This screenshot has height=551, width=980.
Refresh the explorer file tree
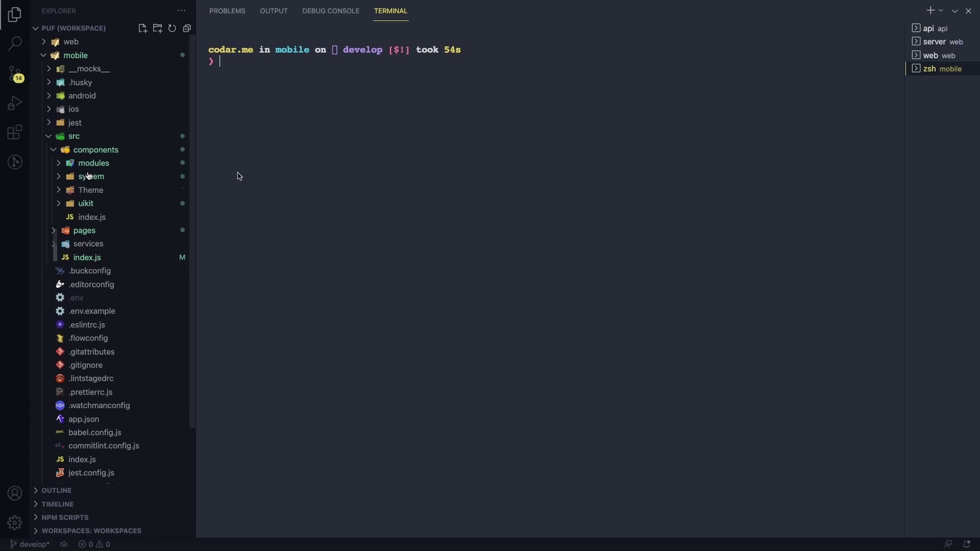point(172,29)
